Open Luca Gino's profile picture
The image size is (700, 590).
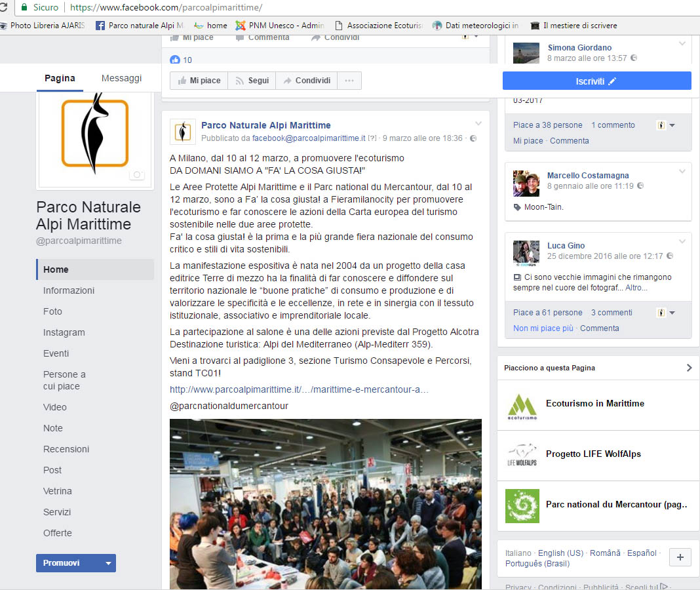[x=526, y=254]
